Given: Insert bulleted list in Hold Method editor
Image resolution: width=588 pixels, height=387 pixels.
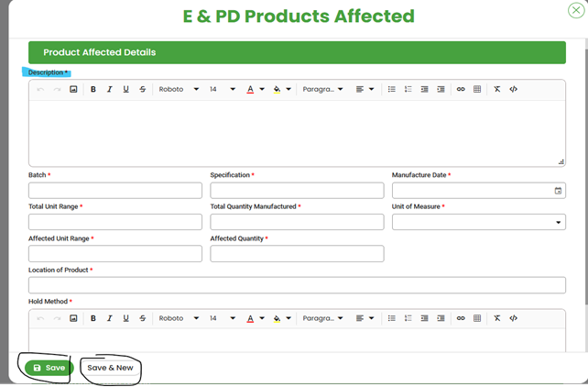Looking at the screenshot, I should [x=391, y=318].
